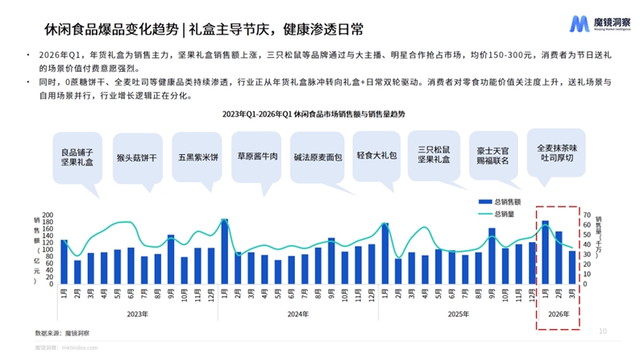This screenshot has width=644, height=363.
Task: Click the right axis value 70
Action: pos(587,215)
